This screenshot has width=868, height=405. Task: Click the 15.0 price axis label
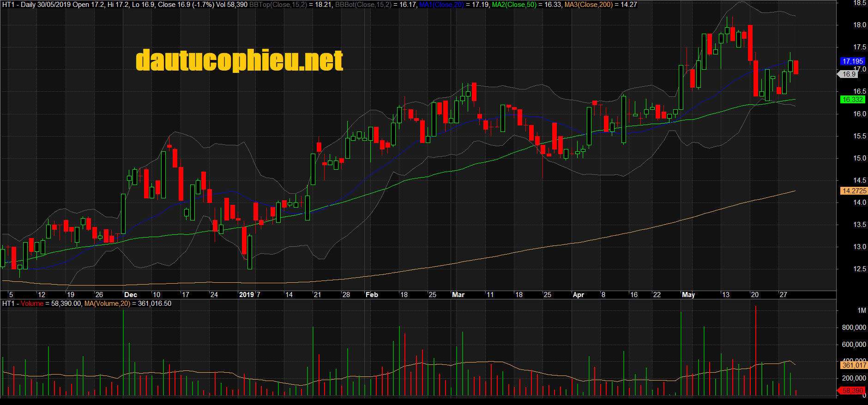(x=860, y=158)
